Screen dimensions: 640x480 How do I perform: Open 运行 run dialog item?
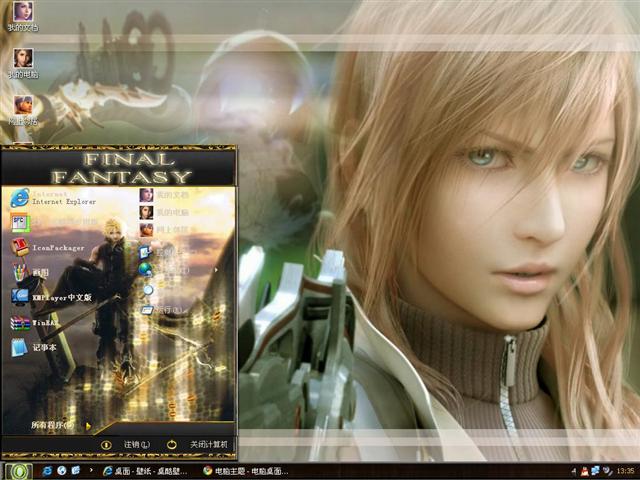click(x=162, y=310)
